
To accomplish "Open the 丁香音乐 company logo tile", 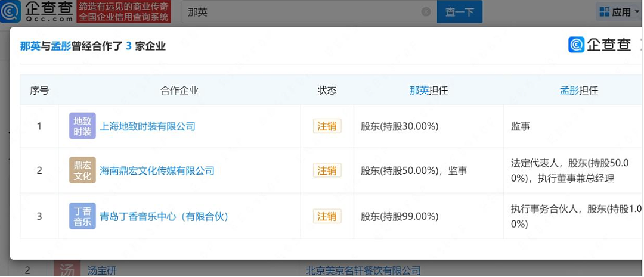I will (x=82, y=216).
